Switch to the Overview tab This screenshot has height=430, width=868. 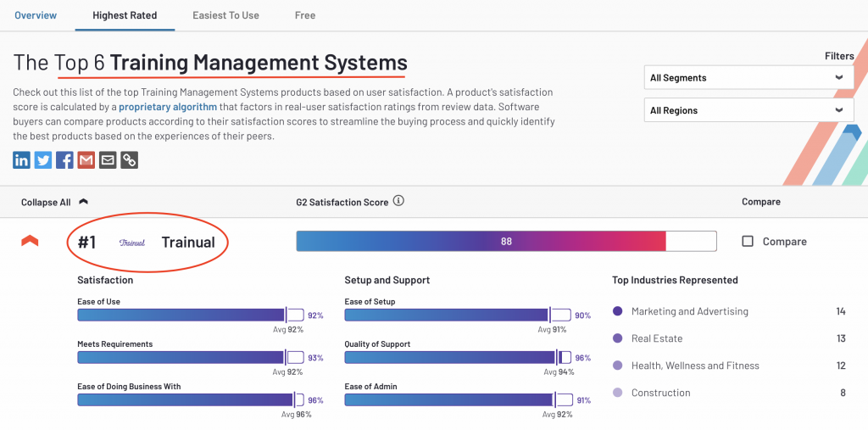(36, 15)
